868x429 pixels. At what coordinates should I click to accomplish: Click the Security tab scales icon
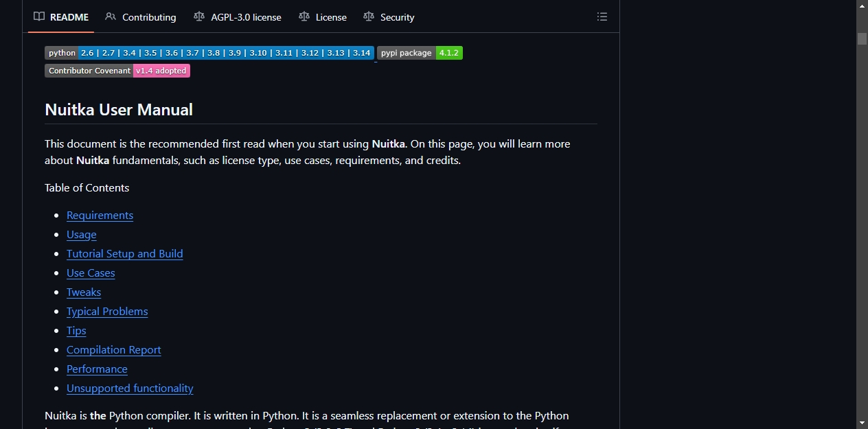(x=369, y=16)
